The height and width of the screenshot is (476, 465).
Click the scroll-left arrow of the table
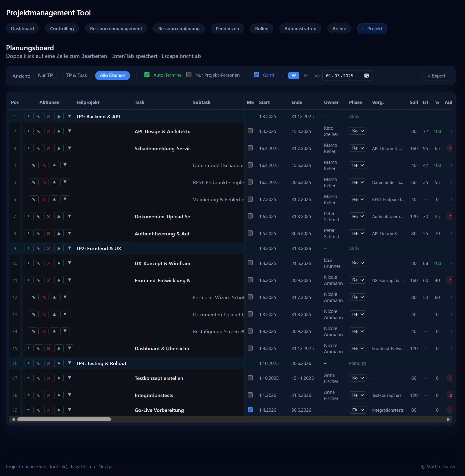[x=13, y=419]
